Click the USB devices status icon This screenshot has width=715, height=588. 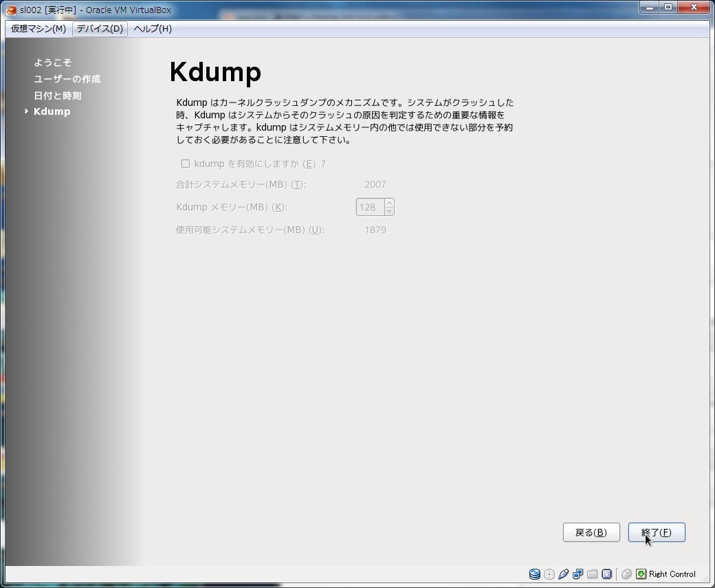coord(564,574)
